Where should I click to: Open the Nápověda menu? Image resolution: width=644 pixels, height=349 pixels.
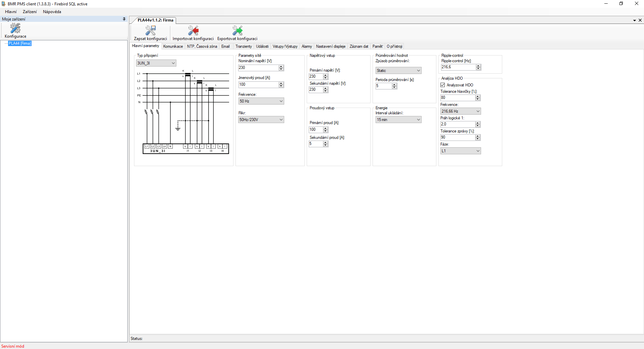[52, 12]
